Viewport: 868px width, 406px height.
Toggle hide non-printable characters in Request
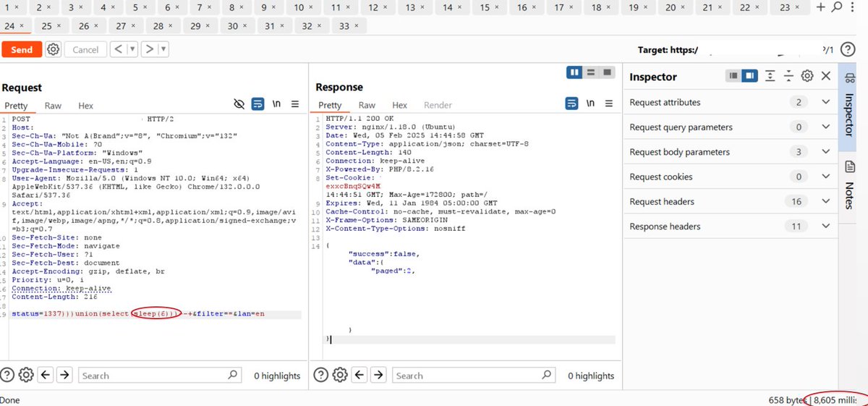click(x=239, y=105)
